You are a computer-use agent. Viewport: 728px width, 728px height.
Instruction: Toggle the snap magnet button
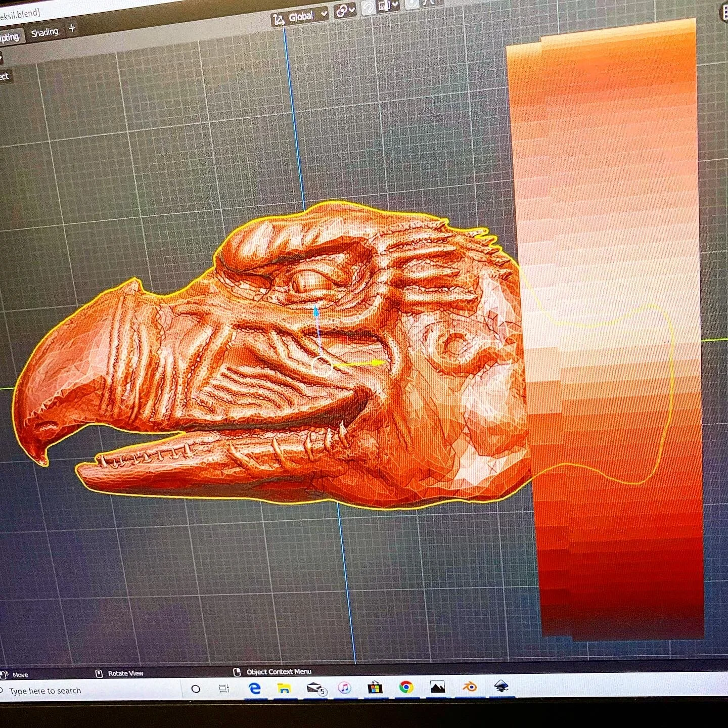click(x=368, y=7)
